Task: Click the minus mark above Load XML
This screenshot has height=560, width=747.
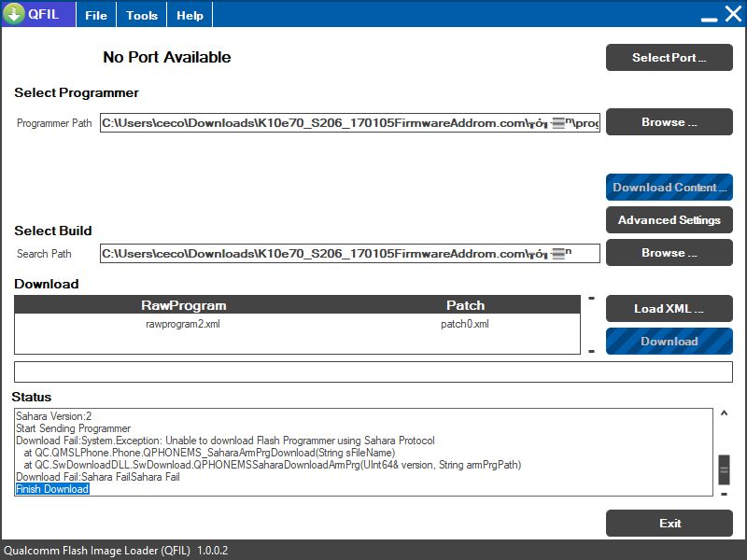Action: point(591,299)
